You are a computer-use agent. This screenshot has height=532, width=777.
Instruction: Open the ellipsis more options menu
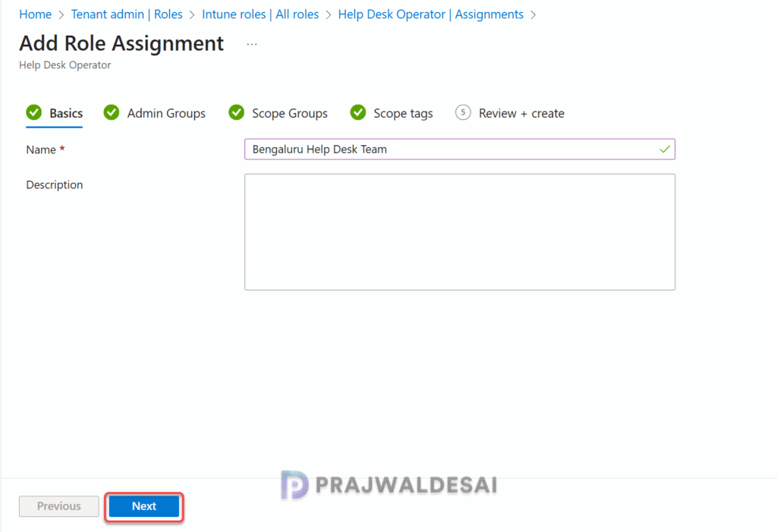pyautogui.click(x=252, y=44)
